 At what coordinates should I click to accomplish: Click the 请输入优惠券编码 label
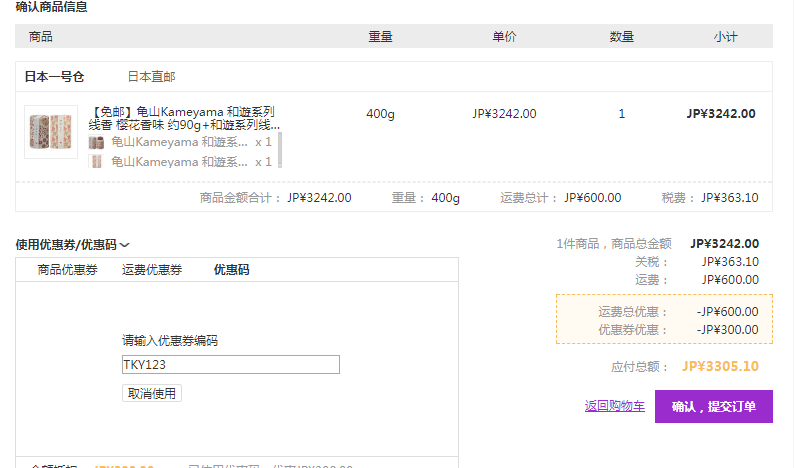pos(170,341)
